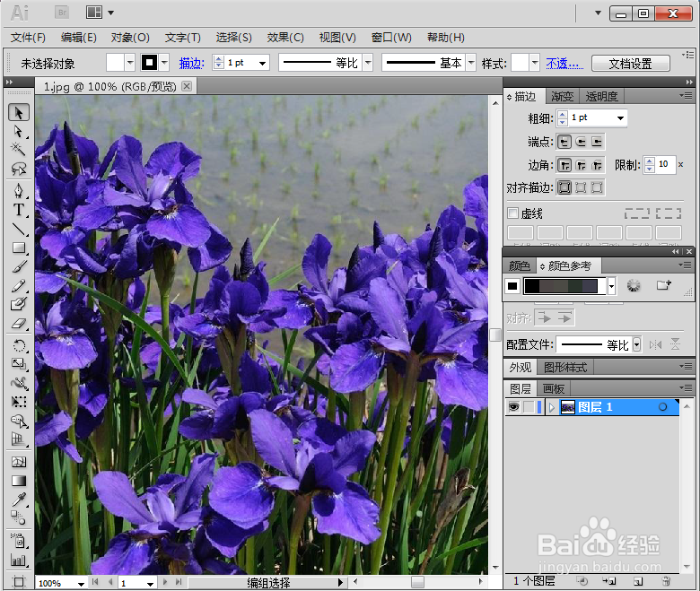Switch to 图形样式 tab
The image size is (700, 591).
tap(565, 368)
